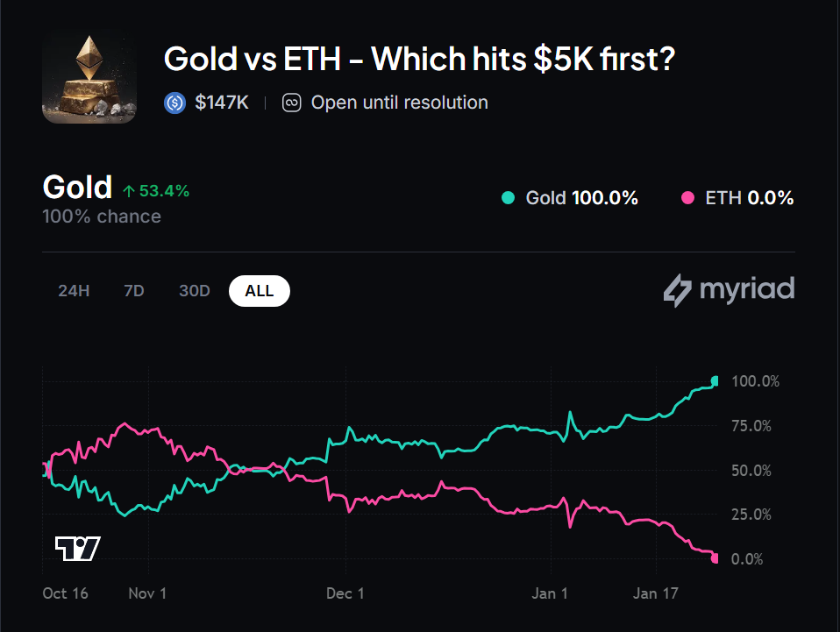840x632 pixels.
Task: Switch to the 24H timeframe
Action: click(x=74, y=290)
